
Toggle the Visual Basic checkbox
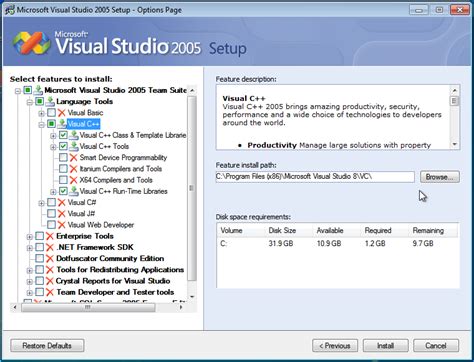tap(51, 113)
